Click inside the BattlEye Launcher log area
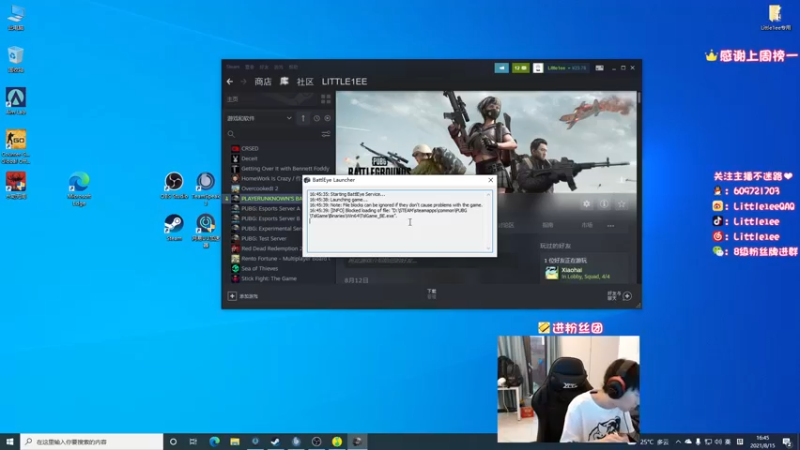Viewport: 800px width, 450px height. pos(399,221)
